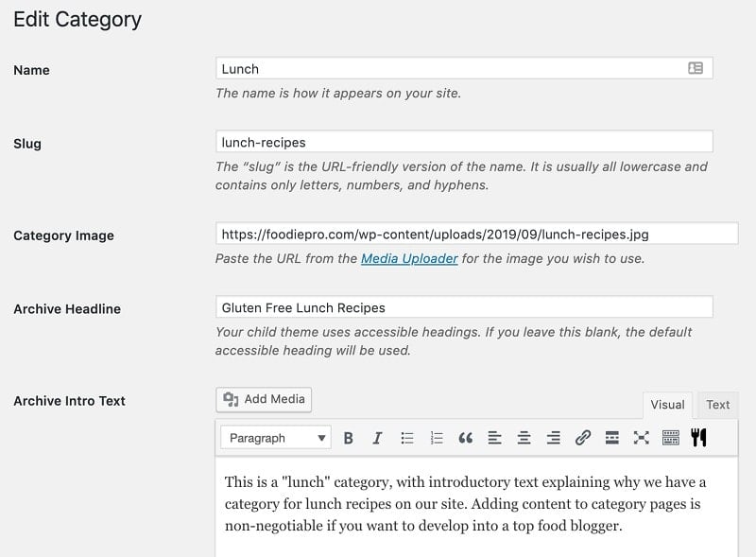Apply blockquote formatting
The height and width of the screenshot is (557, 756).
coord(465,438)
